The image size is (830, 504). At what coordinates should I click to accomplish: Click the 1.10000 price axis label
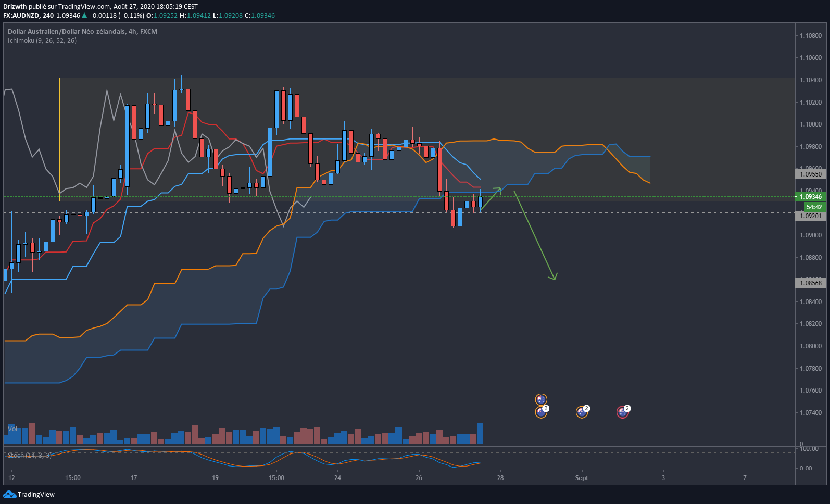[x=811, y=124]
